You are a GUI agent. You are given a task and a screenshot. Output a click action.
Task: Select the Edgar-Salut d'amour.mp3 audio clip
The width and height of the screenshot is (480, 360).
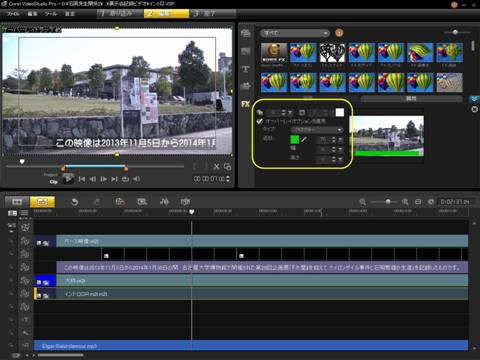coord(251,346)
